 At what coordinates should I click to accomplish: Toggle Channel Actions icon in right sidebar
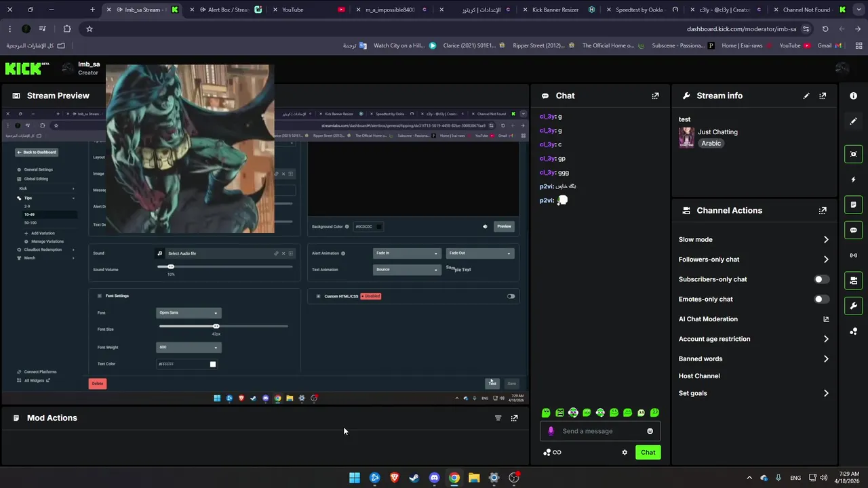click(x=853, y=281)
